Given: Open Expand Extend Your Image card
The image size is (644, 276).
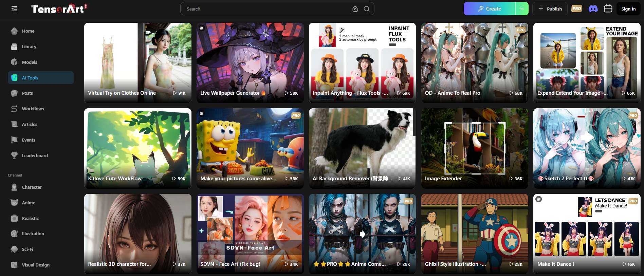Looking at the screenshot, I should [587, 63].
